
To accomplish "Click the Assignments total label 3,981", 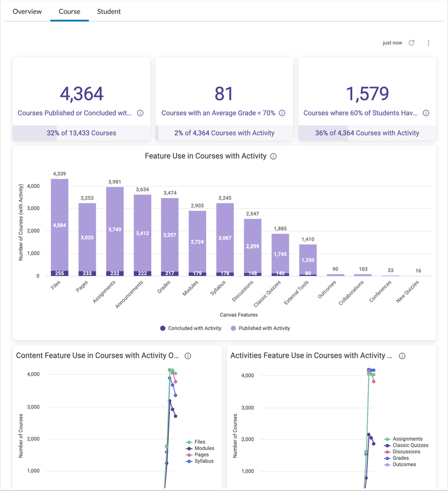I will 114,182.
